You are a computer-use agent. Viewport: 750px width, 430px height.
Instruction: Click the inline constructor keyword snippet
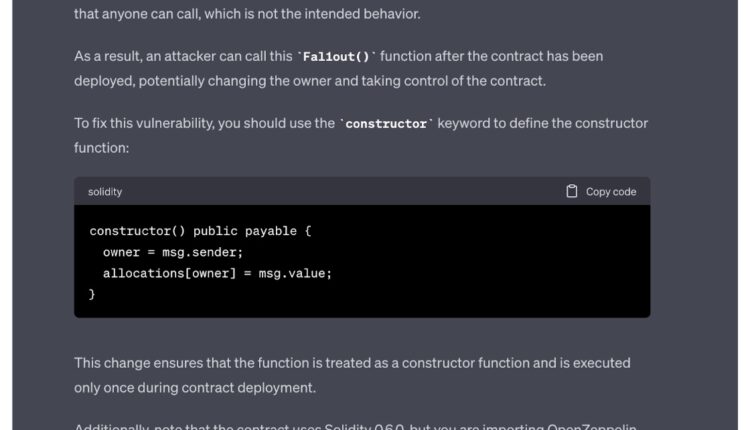(x=386, y=124)
